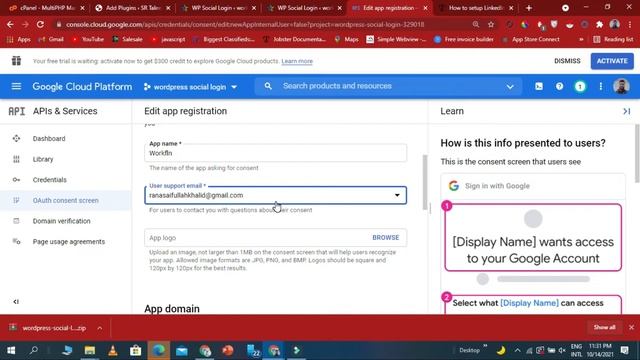The height and width of the screenshot is (360, 640).
Task: Click the browser back arrow
Action: (10, 24)
